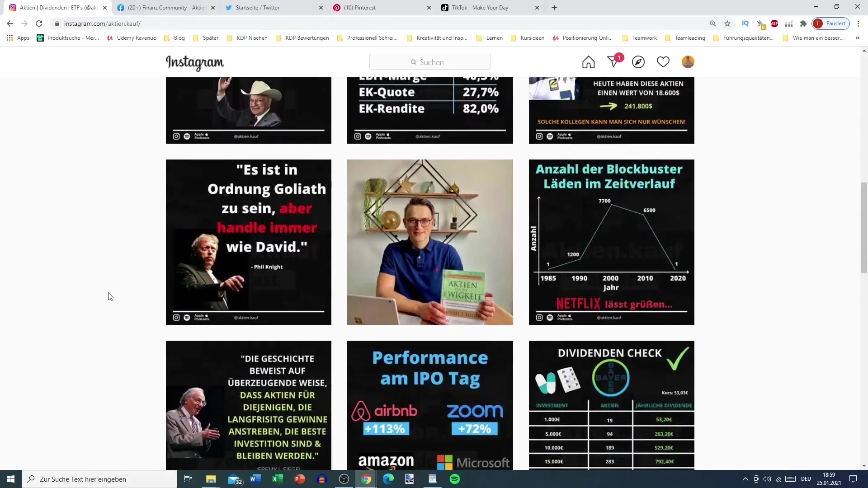Viewport: 868px width, 488px height.
Task: Open the activity heart icon
Action: 663,62
